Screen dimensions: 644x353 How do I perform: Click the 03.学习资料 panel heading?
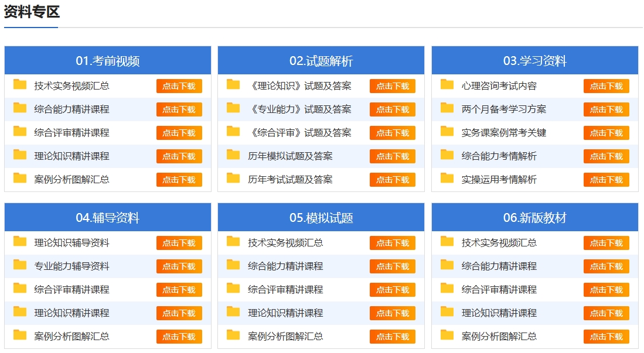click(x=535, y=61)
